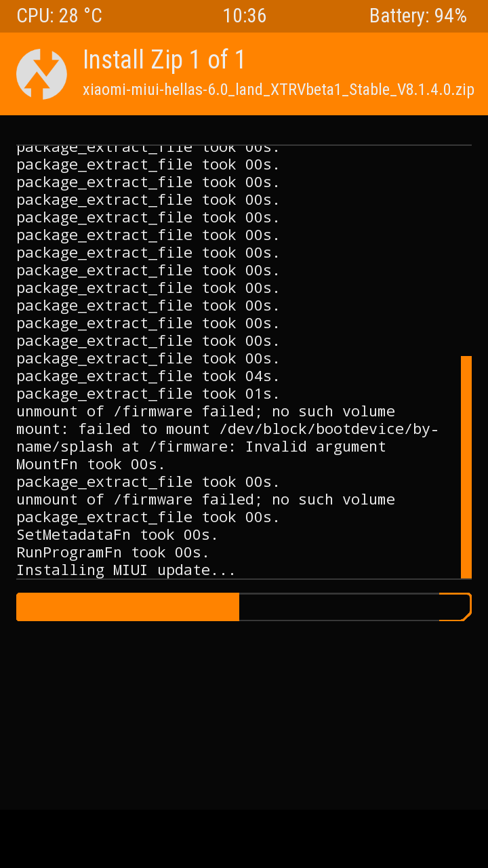Click the filled part of the progress bar
The image size is (488, 868).
click(x=127, y=607)
